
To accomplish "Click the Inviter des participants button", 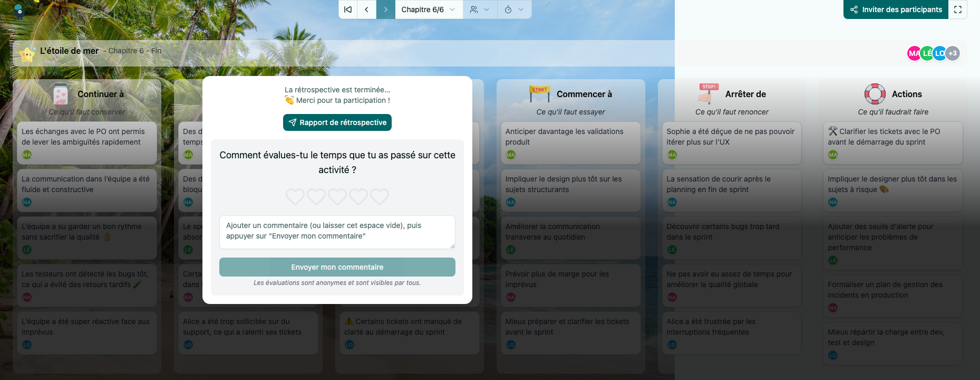I will click(x=896, y=9).
